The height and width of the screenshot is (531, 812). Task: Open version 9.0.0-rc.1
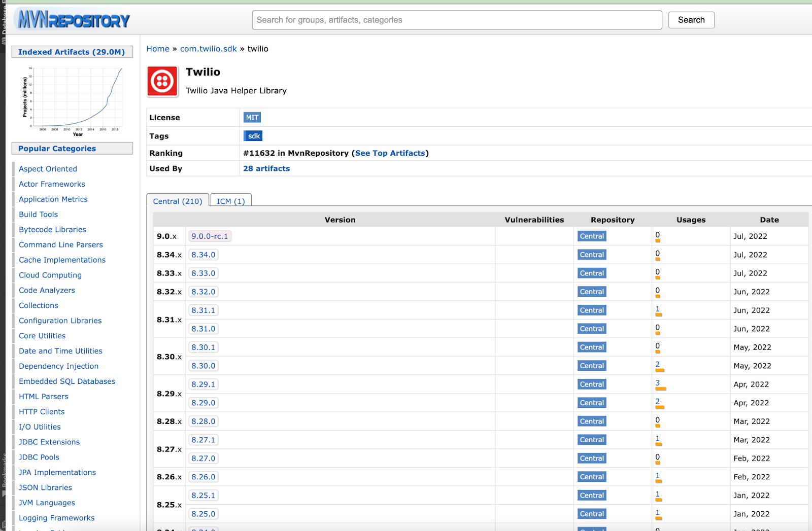coord(210,236)
